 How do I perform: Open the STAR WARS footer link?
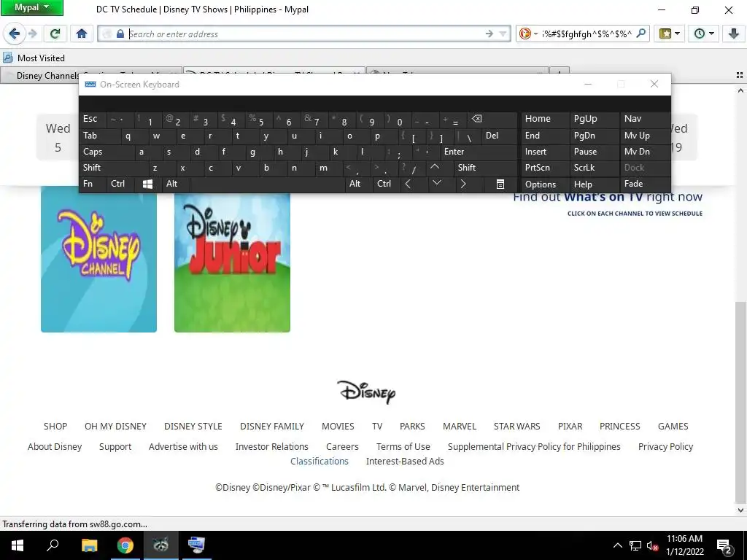[517, 426]
